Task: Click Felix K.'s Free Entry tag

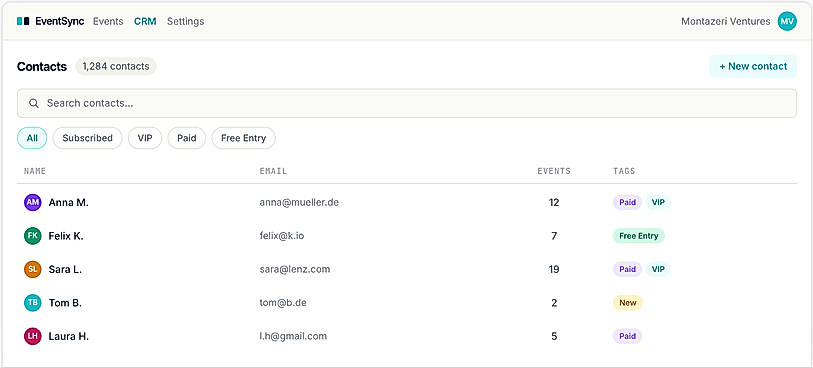Action: 639,236
